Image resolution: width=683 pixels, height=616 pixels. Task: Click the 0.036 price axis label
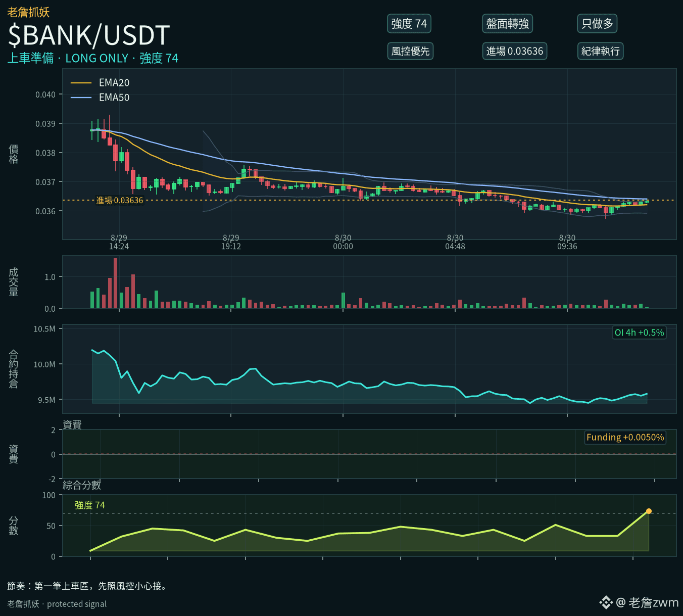[x=45, y=211]
